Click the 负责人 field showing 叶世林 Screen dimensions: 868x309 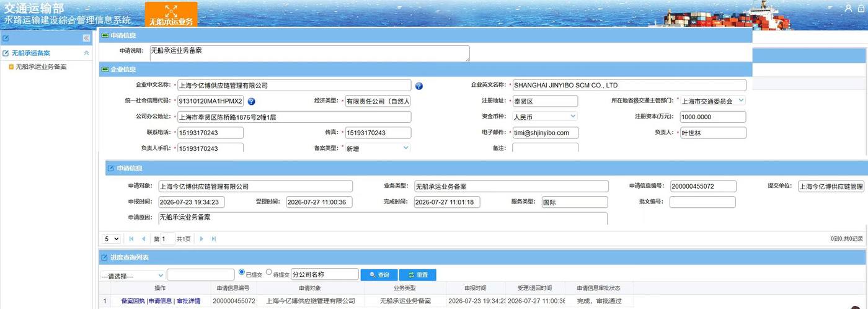tap(713, 133)
